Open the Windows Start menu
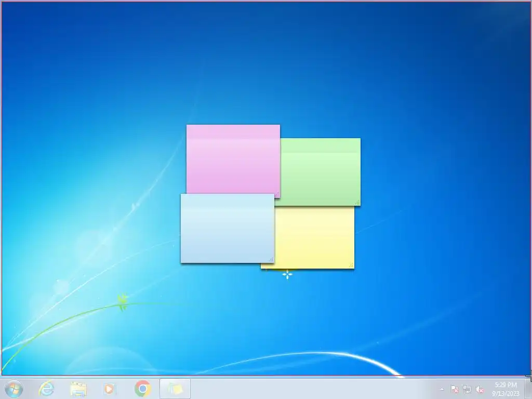Image resolution: width=532 pixels, height=399 pixels. tap(14, 389)
